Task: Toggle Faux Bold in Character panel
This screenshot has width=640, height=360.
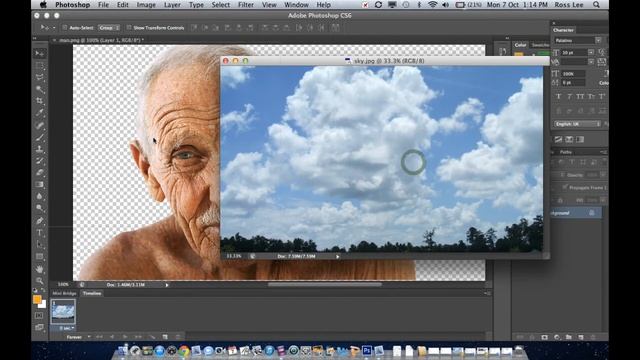Action: click(558, 97)
